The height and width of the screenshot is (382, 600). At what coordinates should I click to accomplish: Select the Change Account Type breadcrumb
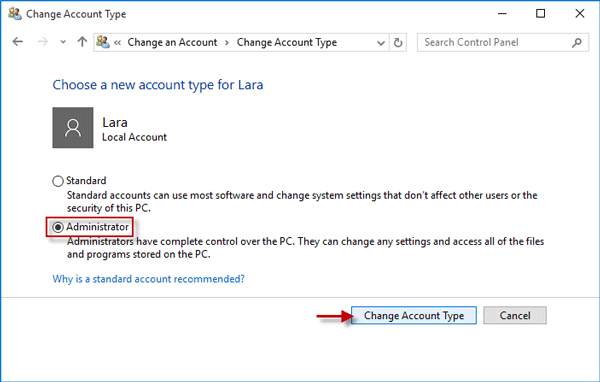[287, 42]
